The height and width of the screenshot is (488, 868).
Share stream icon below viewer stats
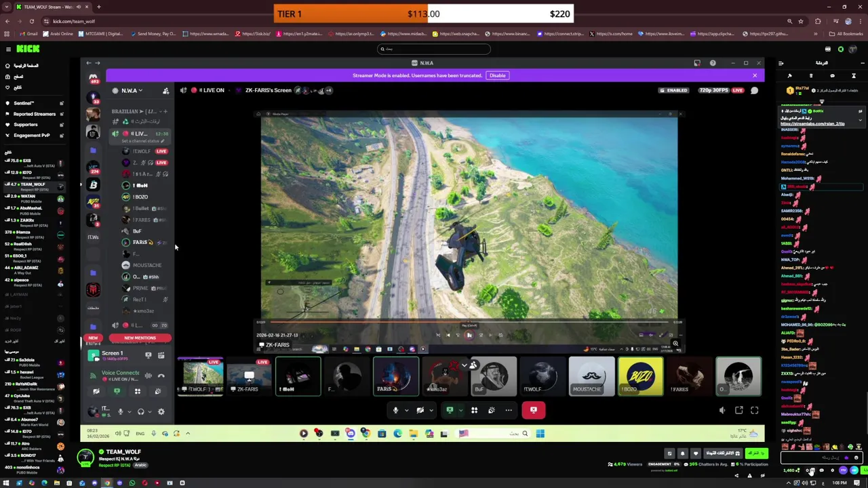[x=738, y=476]
